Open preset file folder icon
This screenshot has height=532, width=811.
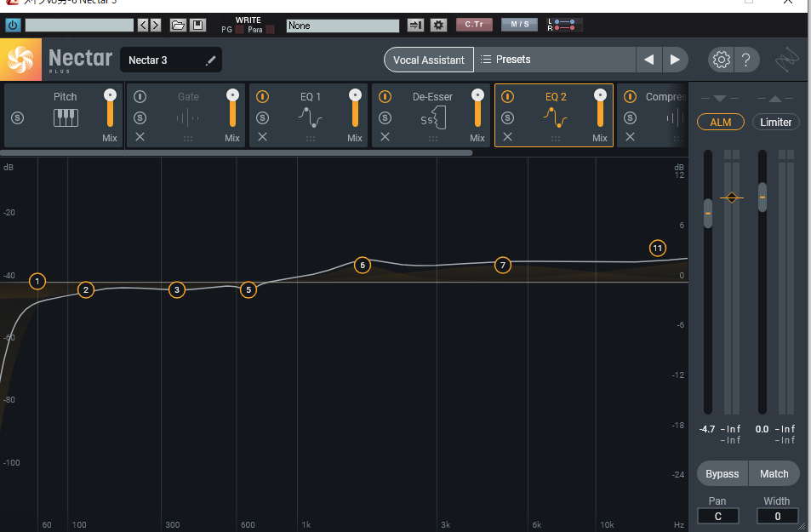point(178,25)
